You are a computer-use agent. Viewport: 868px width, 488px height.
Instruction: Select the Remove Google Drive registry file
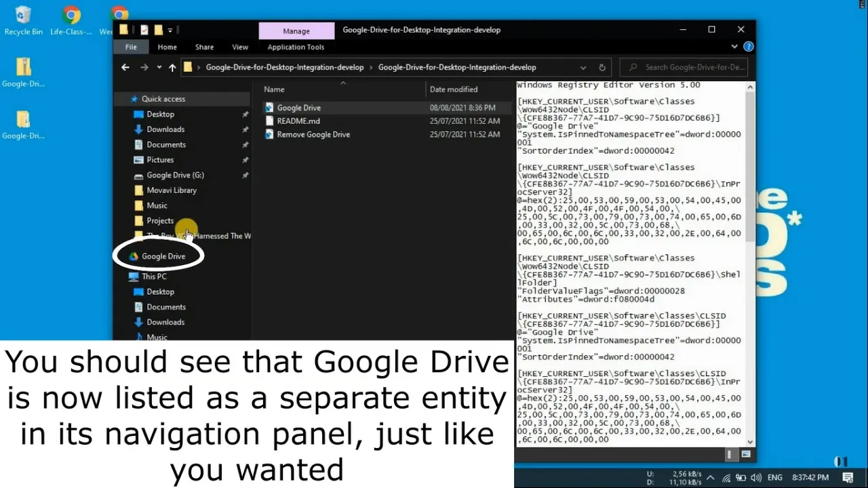click(313, 134)
